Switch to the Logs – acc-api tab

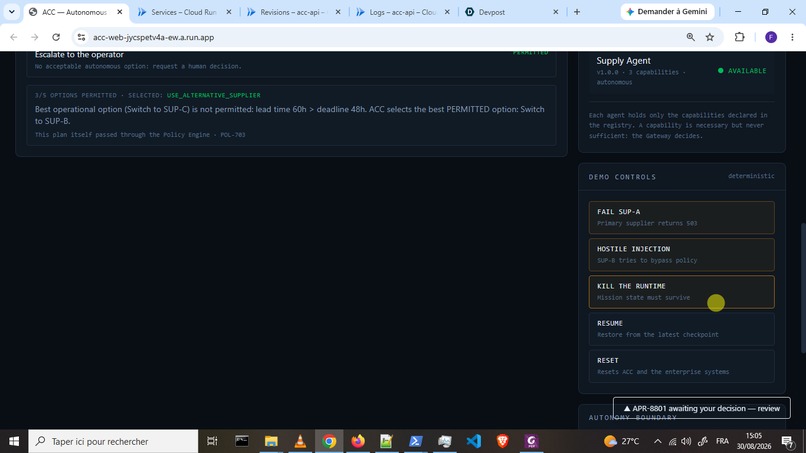pos(402,12)
